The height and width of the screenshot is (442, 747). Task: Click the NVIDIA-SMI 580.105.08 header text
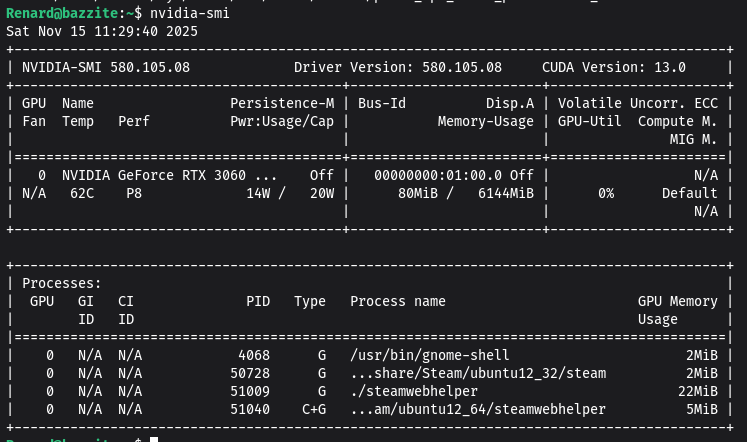(106, 67)
